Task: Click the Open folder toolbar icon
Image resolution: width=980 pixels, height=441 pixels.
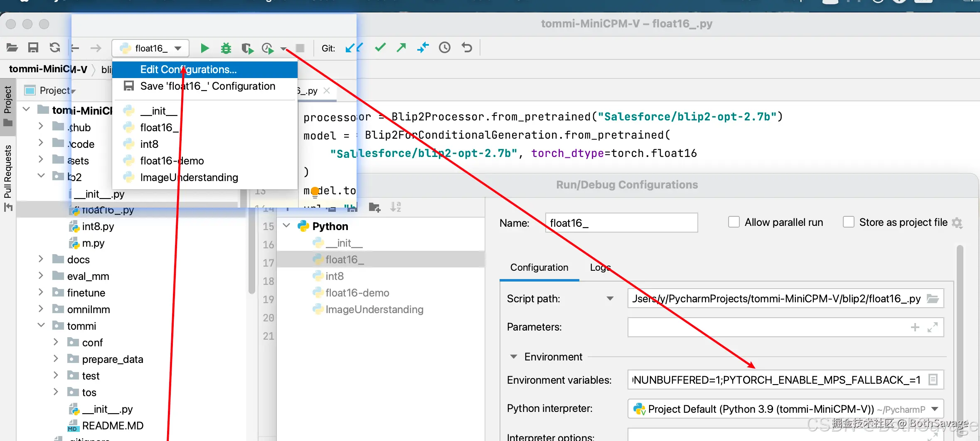Action: (12, 48)
